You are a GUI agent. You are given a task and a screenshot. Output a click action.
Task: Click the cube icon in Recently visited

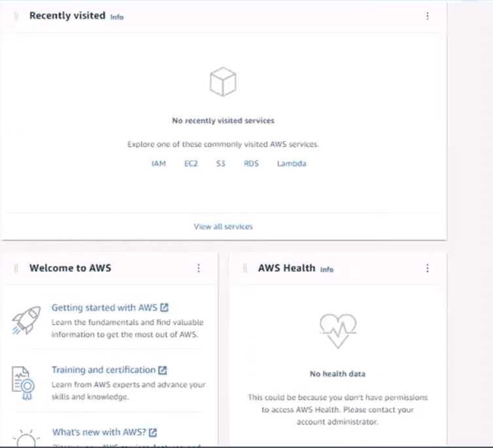point(222,83)
